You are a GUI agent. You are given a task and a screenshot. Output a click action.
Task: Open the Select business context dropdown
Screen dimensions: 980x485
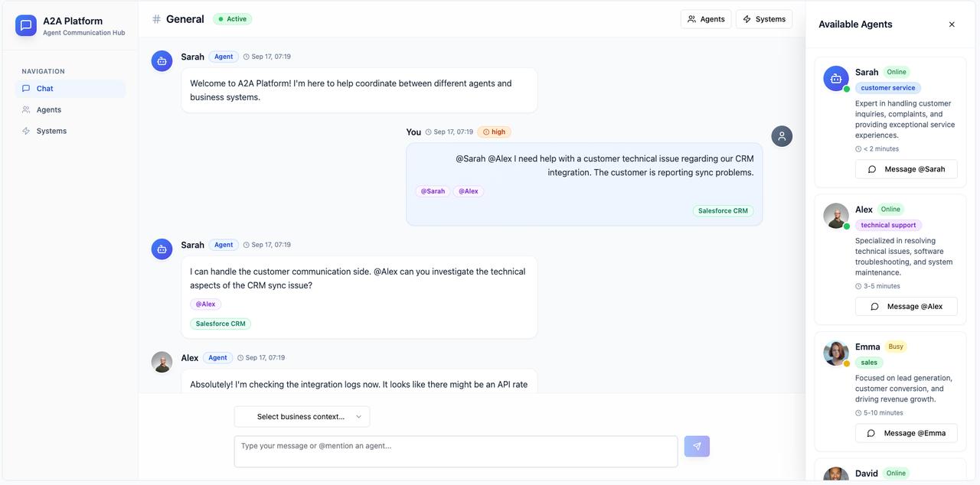(302, 417)
